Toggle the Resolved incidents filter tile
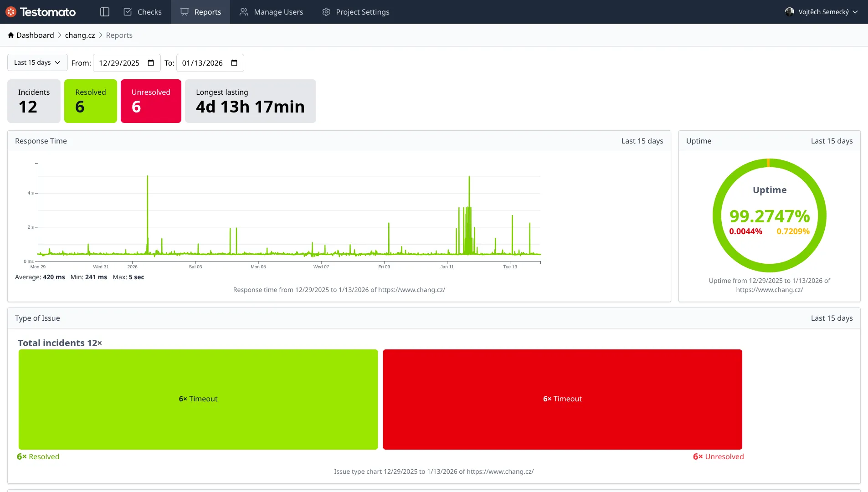Image resolution: width=868 pixels, height=492 pixels. point(91,101)
